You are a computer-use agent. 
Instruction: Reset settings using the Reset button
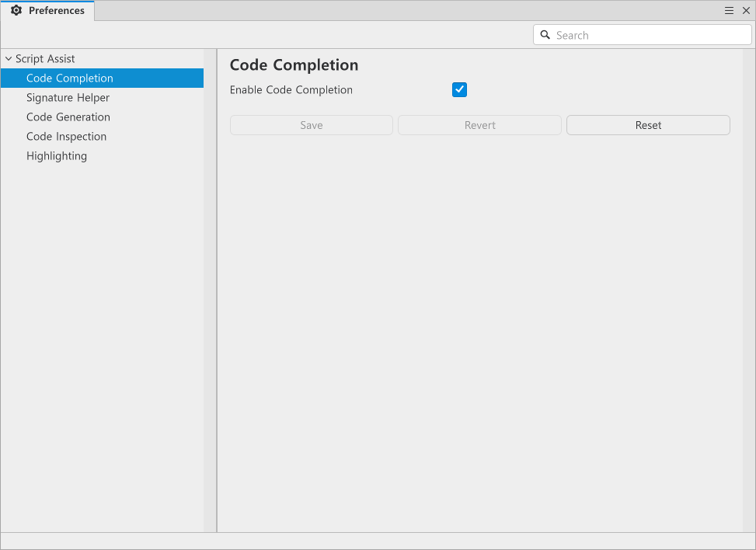(648, 125)
